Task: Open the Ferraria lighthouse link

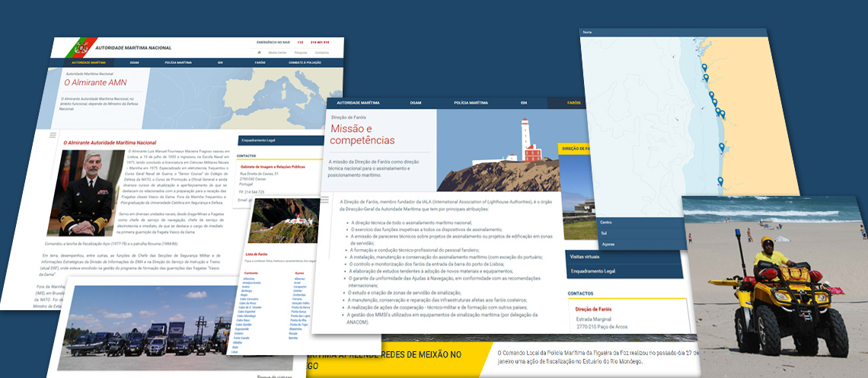Action: [297, 299]
